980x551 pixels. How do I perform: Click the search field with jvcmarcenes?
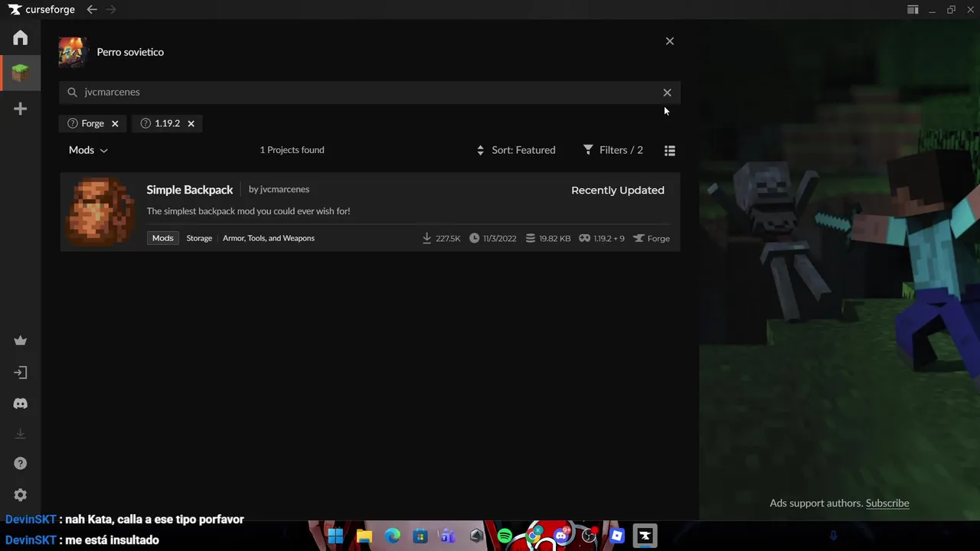370,92
